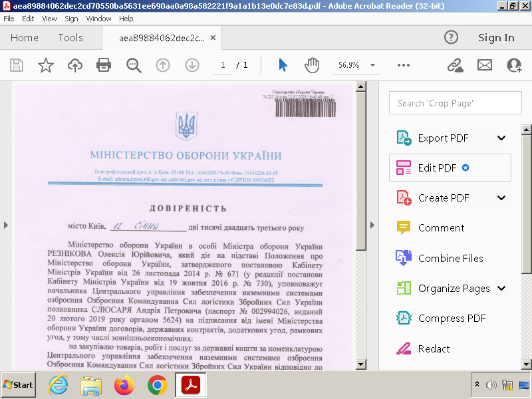
Task: Switch to the Tools tab
Action: pyautogui.click(x=70, y=38)
